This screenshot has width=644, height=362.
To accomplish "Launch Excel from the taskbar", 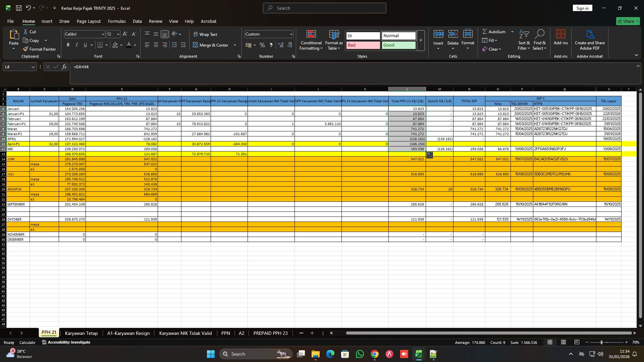I will click(x=418, y=354).
